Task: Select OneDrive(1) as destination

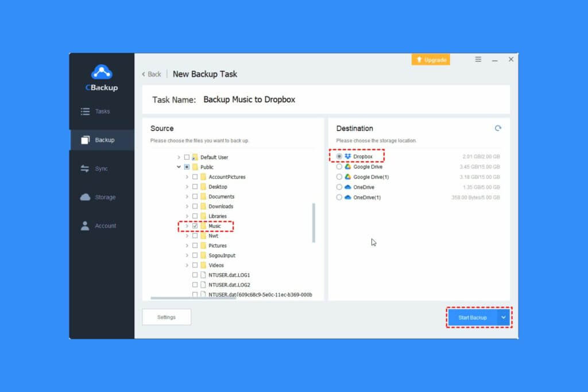Action: click(x=339, y=197)
